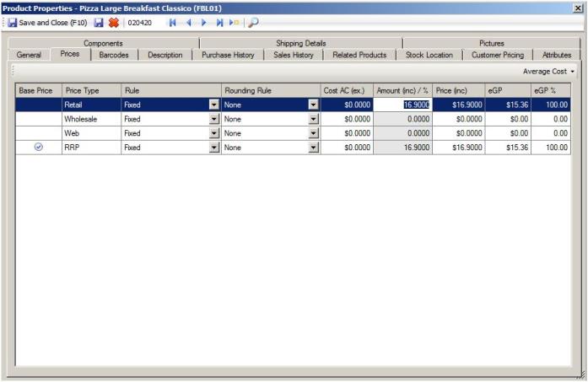588x382 pixels.
Task: Set Retail row as base price
Action: pyautogui.click(x=39, y=105)
